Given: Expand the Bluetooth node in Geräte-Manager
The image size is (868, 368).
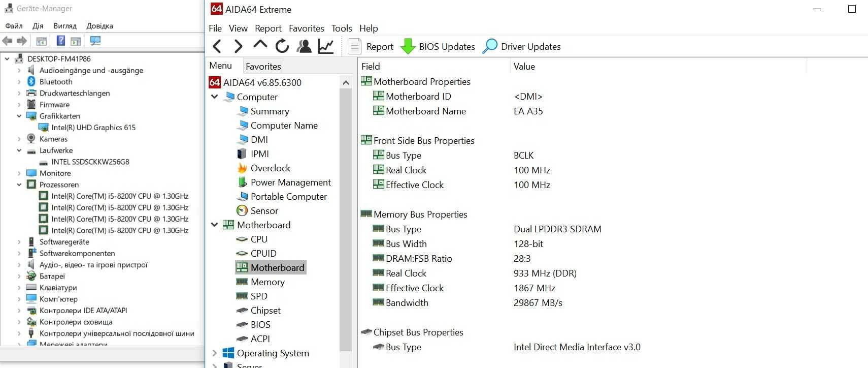Looking at the screenshot, I should point(19,81).
